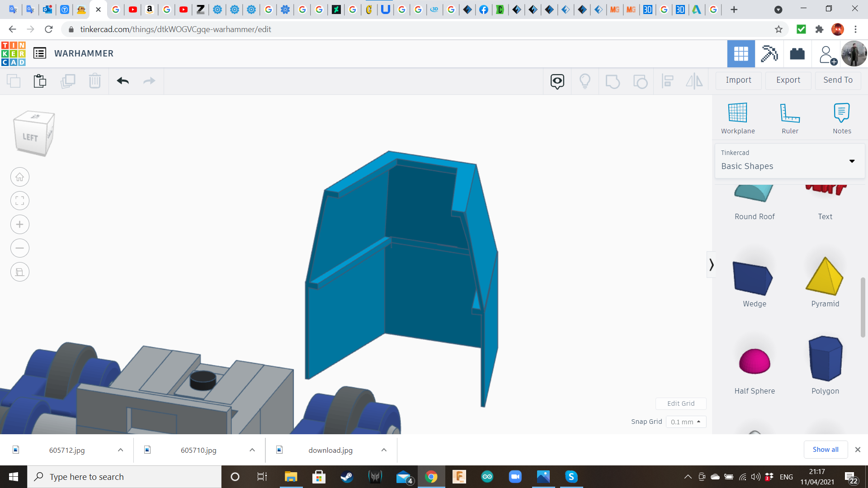Viewport: 868px width, 488px height.
Task: Click the Edit Grid button
Action: [x=681, y=404]
